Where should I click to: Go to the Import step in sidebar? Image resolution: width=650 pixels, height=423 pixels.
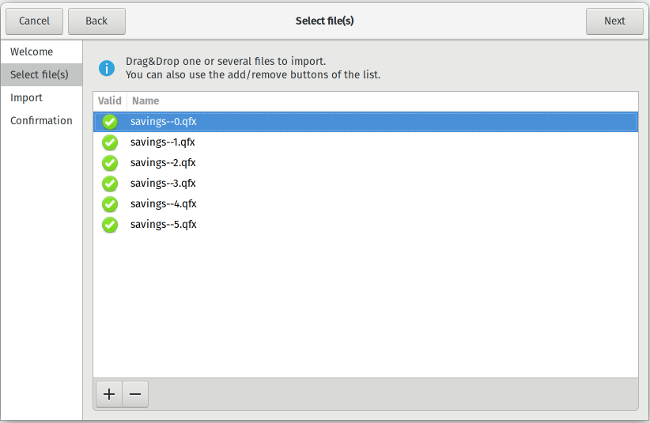tap(27, 98)
